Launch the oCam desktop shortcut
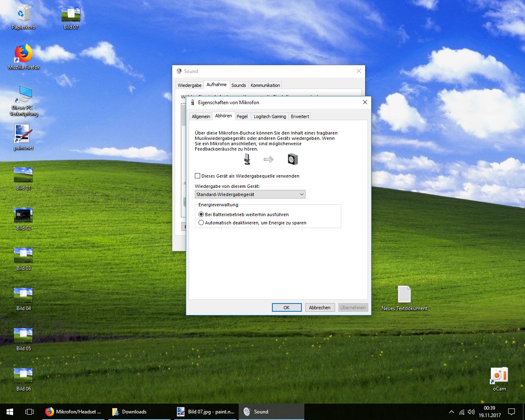 [x=499, y=379]
